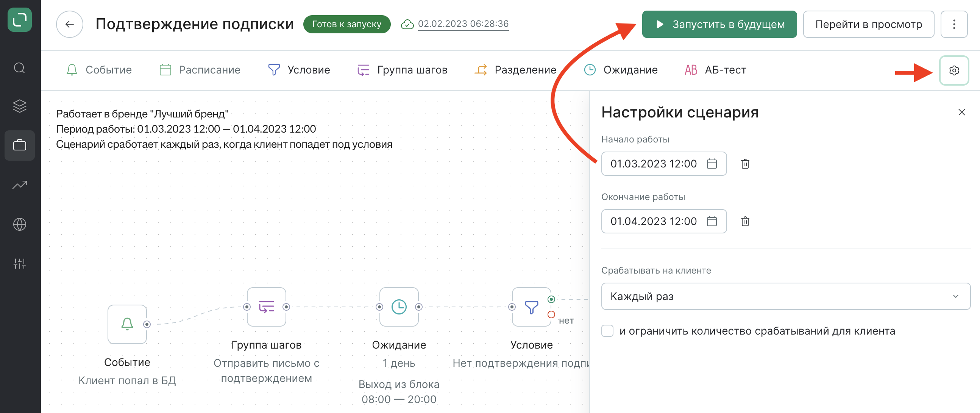Click the Окончание работы date field

click(x=663, y=221)
